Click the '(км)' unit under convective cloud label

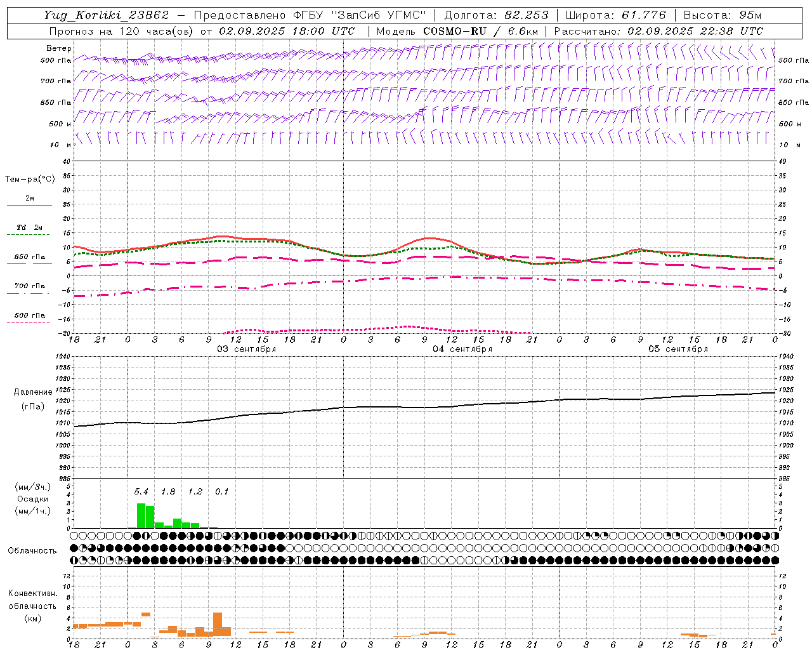tap(32, 618)
